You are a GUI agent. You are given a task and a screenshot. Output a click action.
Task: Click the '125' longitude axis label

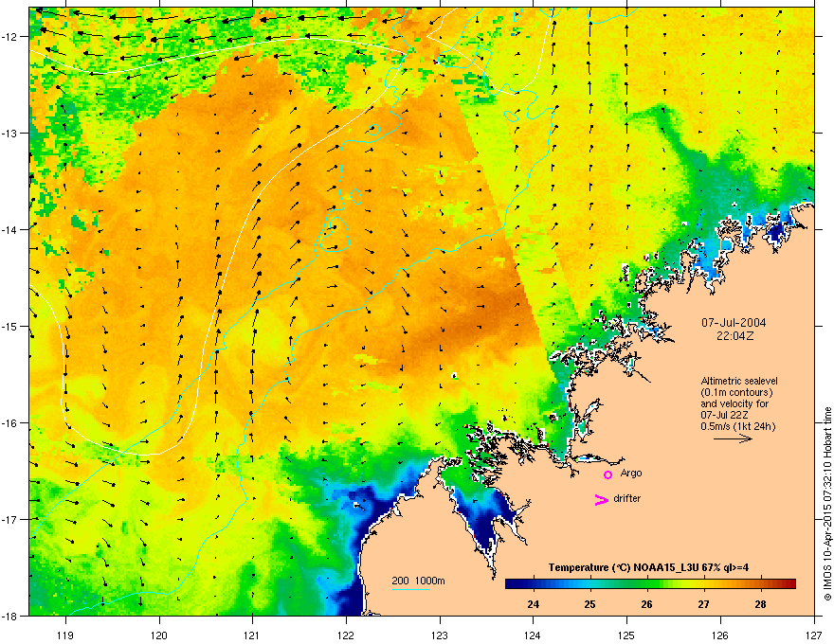[627, 635]
